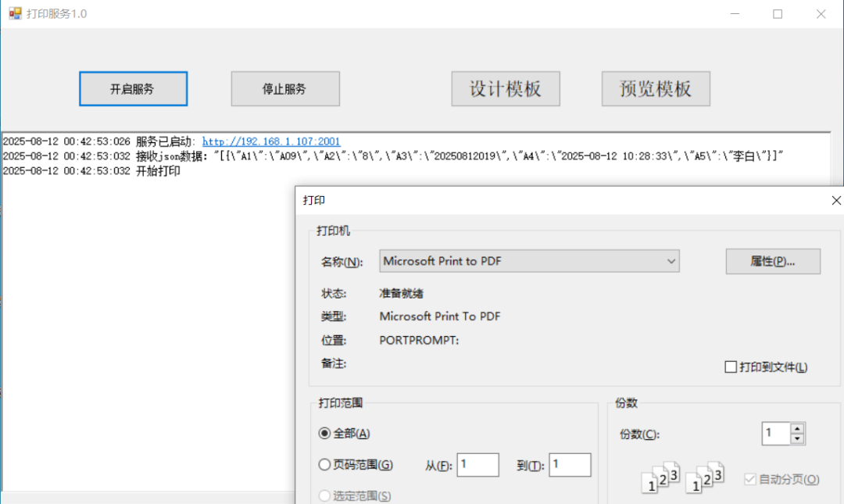Viewport: 844px width, 504px height.
Task: Minimize the 打印服务 window
Action: click(x=735, y=14)
